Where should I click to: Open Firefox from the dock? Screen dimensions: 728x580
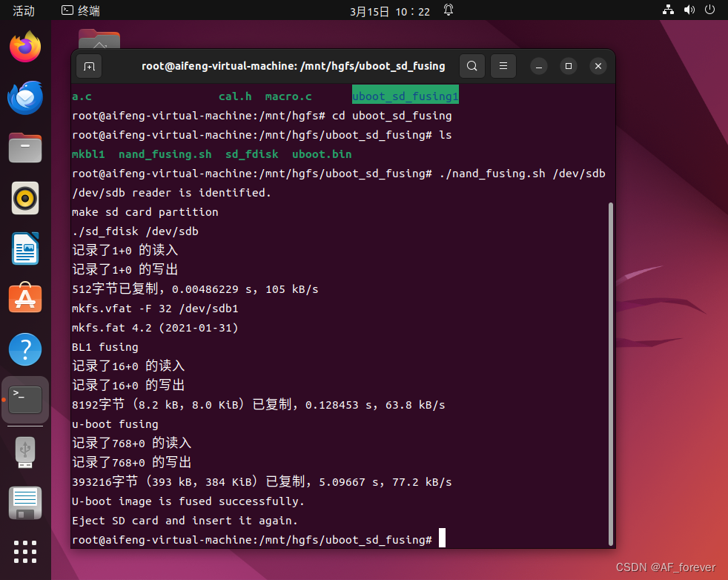(x=25, y=47)
